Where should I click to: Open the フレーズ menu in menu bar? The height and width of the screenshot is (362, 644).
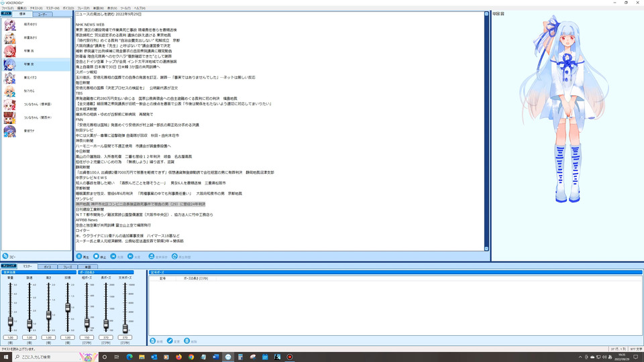tap(83, 8)
